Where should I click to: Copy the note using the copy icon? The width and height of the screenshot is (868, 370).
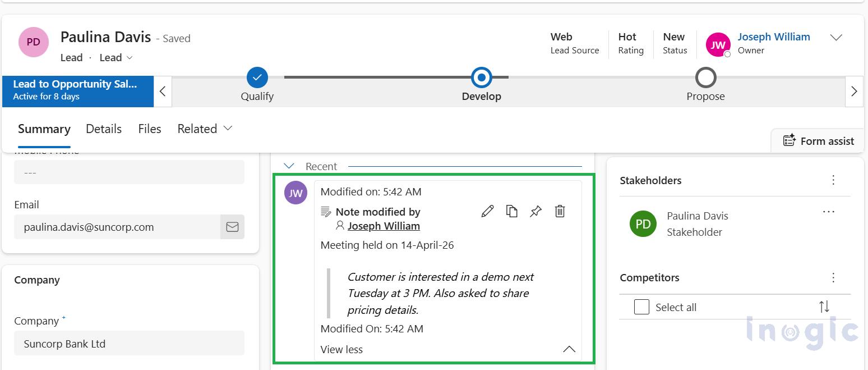511,211
